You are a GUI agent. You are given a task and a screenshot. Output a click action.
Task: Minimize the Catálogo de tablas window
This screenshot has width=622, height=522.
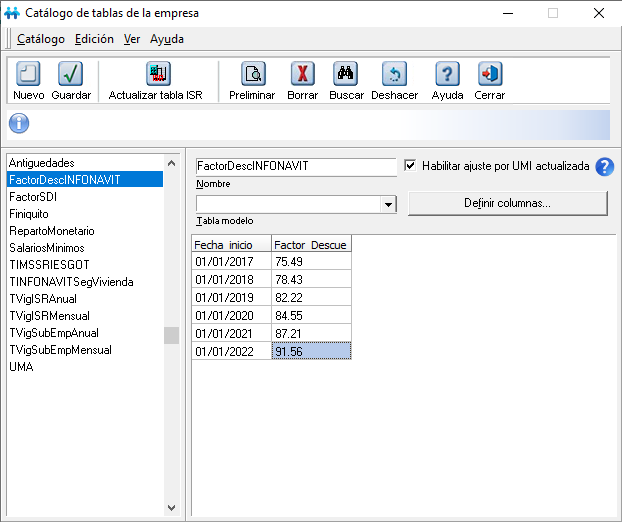click(x=508, y=13)
